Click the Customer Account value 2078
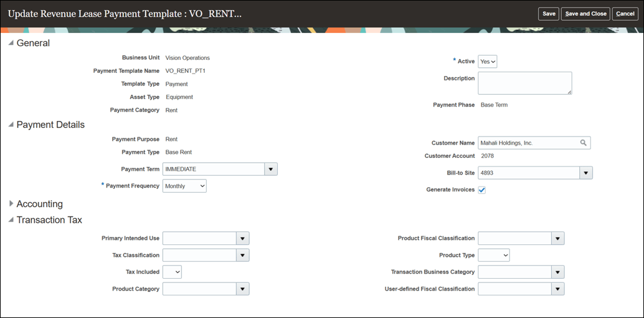Viewport: 644px width, 318px height. (488, 156)
